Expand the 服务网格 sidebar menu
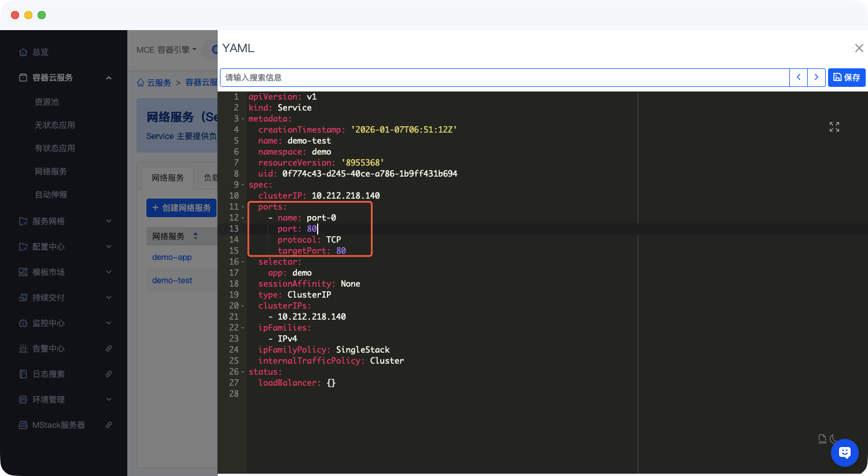This screenshot has width=868, height=476. 109,221
